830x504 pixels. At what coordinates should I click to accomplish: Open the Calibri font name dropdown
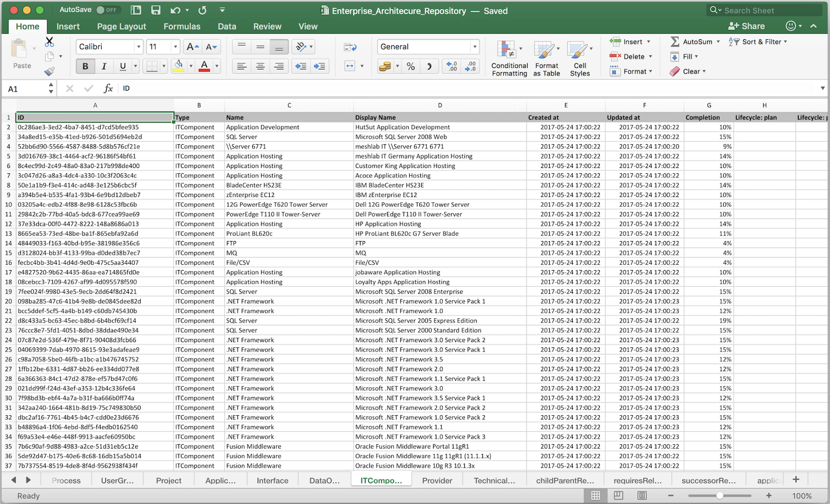[139, 47]
